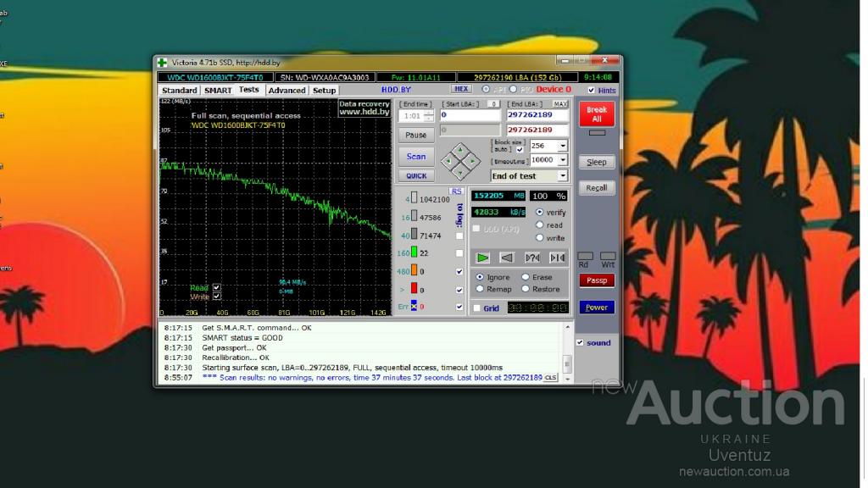Select the butterfly scan mode button
The image size is (868, 488).
[x=557, y=258]
